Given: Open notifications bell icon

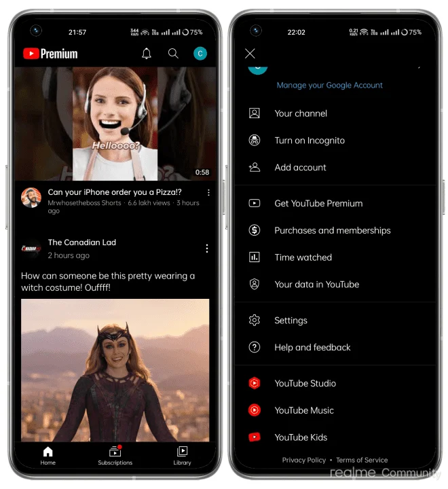Looking at the screenshot, I should [147, 54].
